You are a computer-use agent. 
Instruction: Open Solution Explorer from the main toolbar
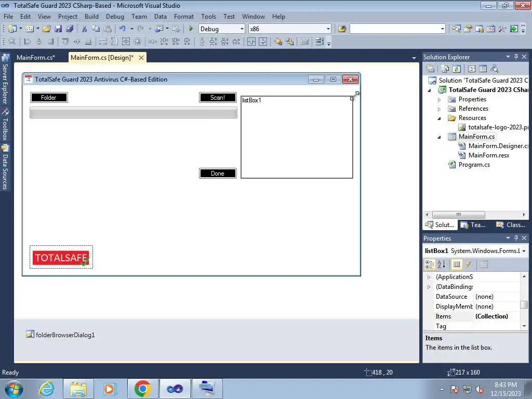(457, 29)
